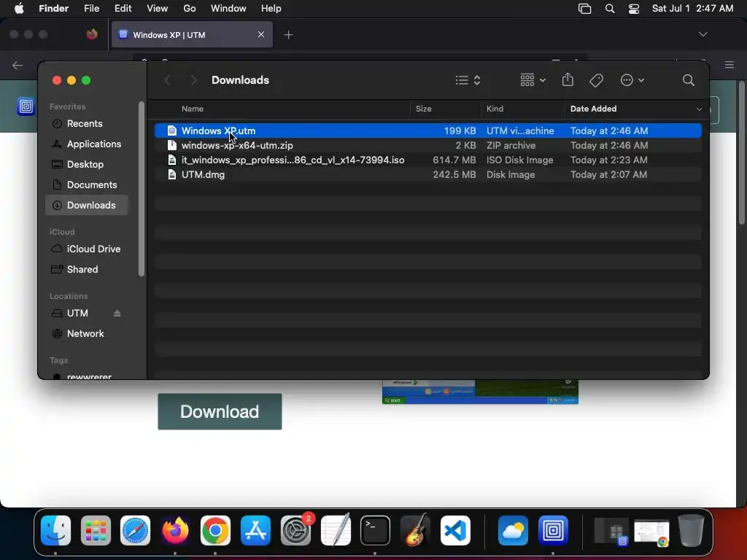Click the Finder sidebar scrollbar
Screen dimensions: 747x560
[x=141, y=189]
